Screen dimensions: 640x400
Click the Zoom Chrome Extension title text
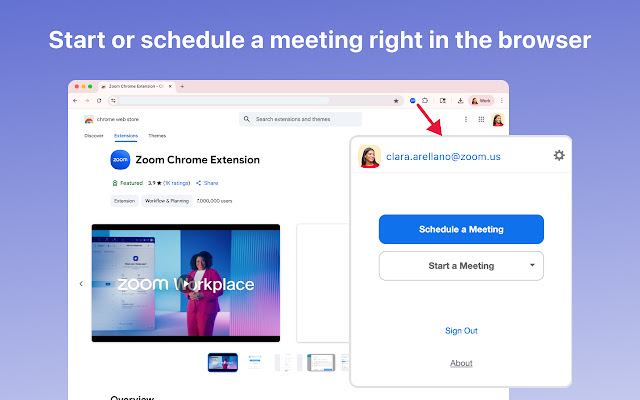pos(198,160)
